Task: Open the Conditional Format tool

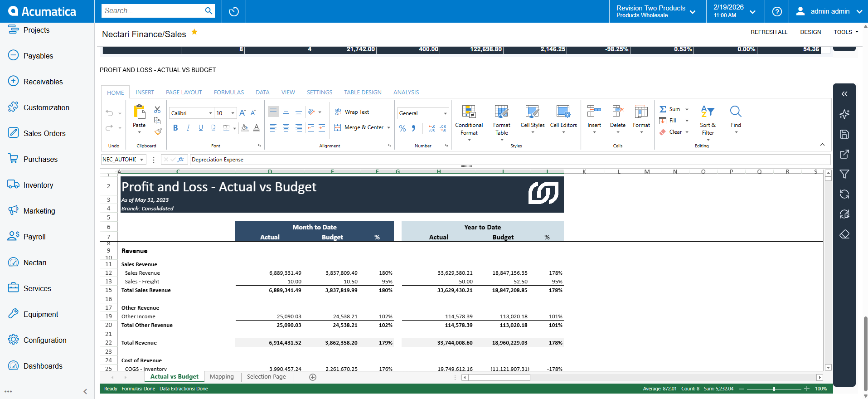Action: pyautogui.click(x=469, y=121)
